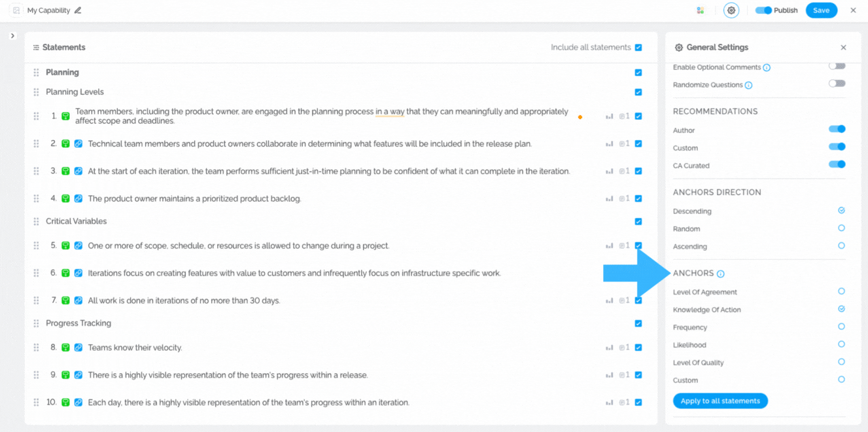
Task: Open settings via the top gear icon
Action: 731,10
